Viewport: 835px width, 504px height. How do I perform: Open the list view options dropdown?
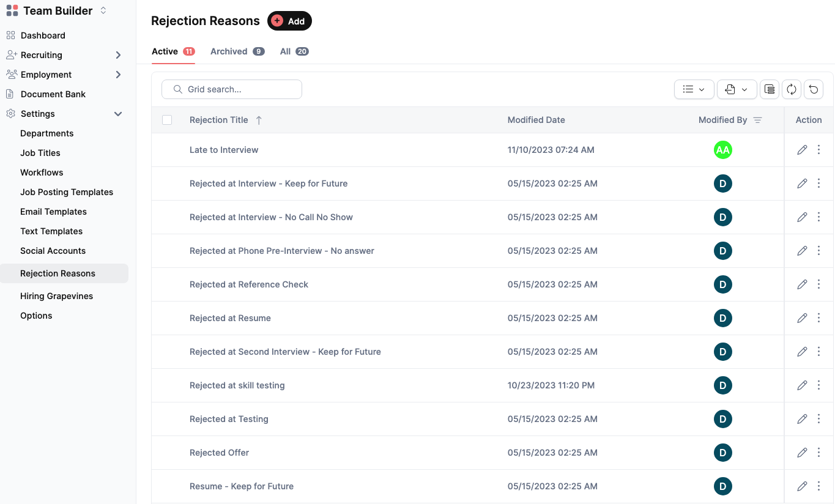pyautogui.click(x=694, y=89)
